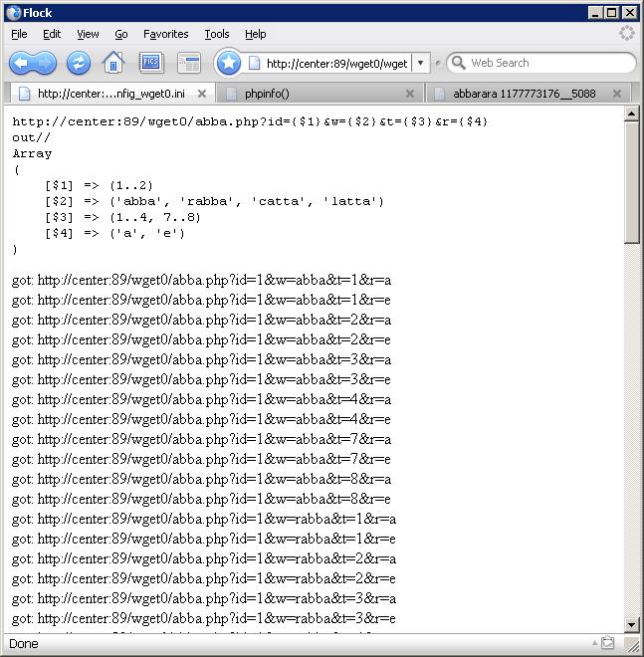Image resolution: width=644 pixels, height=657 pixels.
Task: Open the mail envelope icon in status bar
Action: coord(607,643)
